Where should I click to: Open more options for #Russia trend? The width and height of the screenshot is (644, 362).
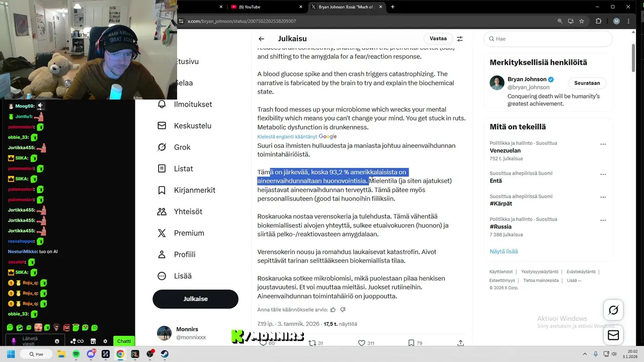(603, 220)
